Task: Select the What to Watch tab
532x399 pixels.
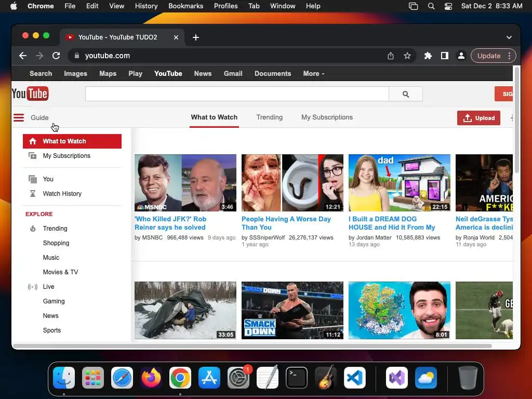Action: (x=214, y=117)
